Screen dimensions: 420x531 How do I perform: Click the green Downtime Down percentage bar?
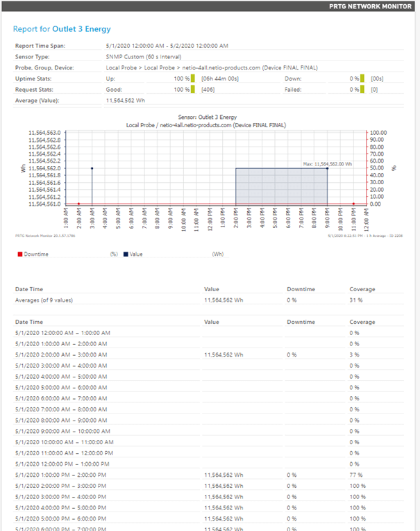[362, 79]
